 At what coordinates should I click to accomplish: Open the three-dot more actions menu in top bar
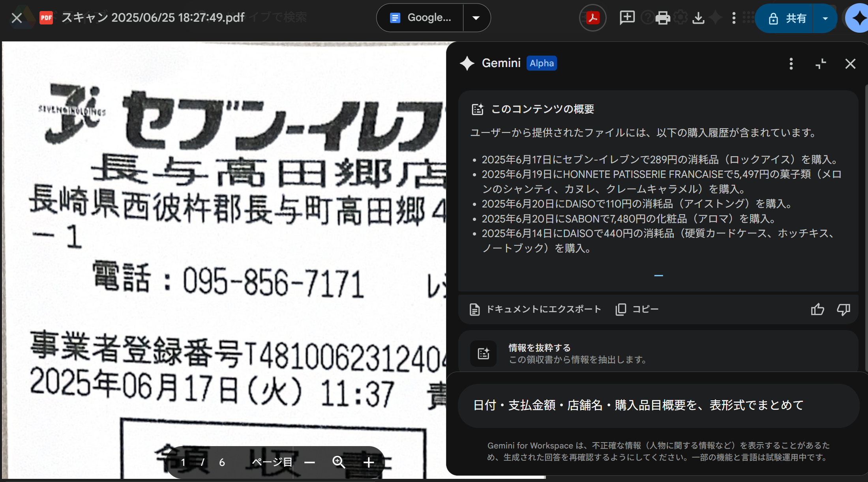pos(733,18)
